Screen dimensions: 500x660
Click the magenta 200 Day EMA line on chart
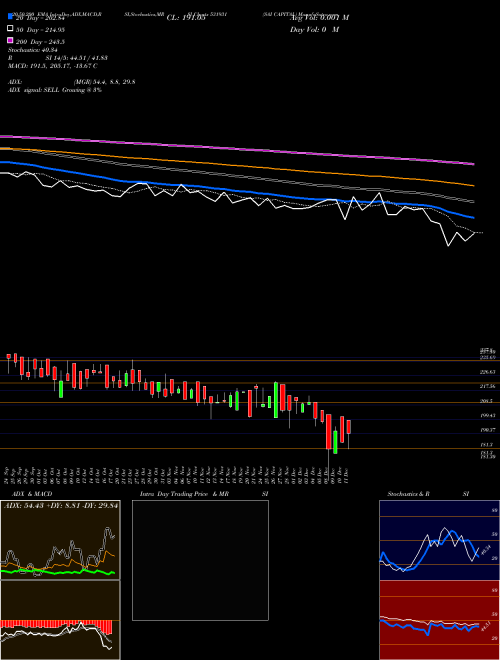tap(236, 148)
